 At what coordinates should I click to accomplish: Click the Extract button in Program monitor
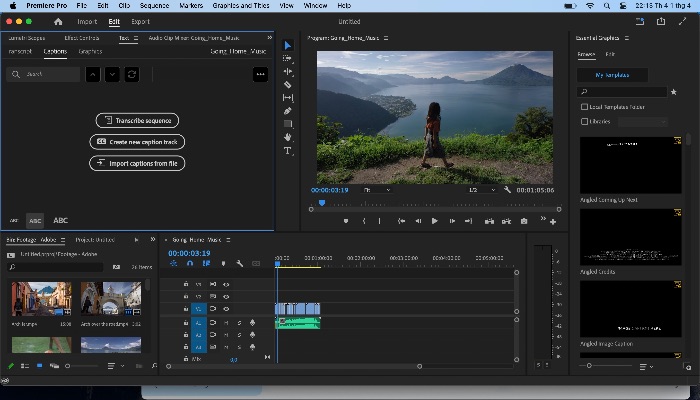click(x=506, y=221)
